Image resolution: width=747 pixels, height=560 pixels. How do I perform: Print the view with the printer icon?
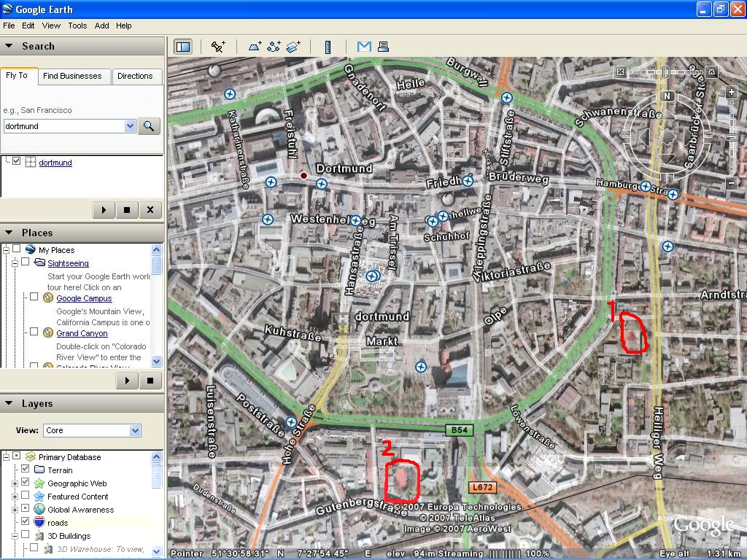click(x=383, y=46)
